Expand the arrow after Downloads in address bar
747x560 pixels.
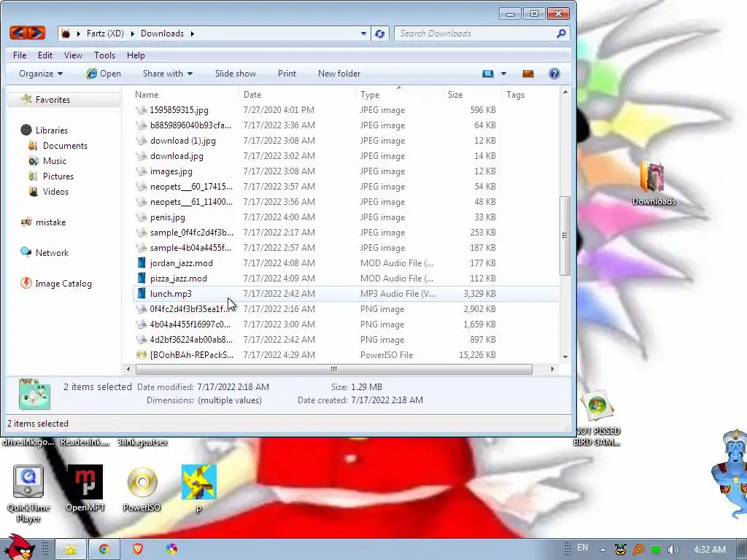point(193,34)
